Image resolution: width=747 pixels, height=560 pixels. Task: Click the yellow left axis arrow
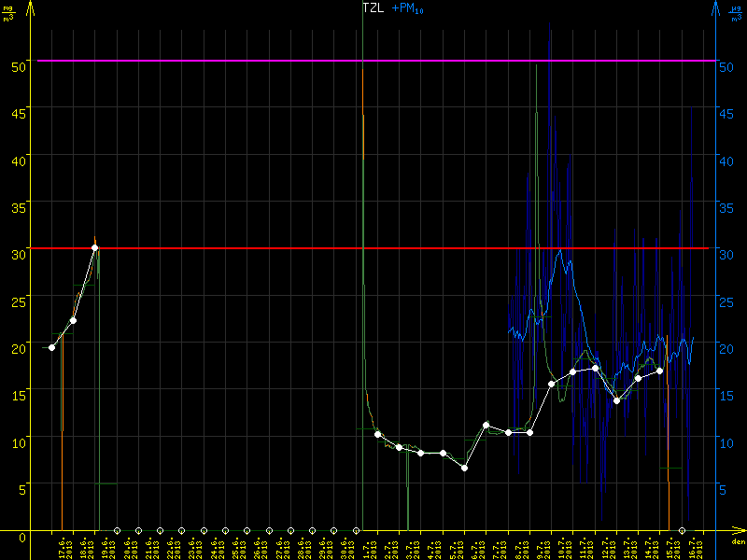(x=31, y=9)
